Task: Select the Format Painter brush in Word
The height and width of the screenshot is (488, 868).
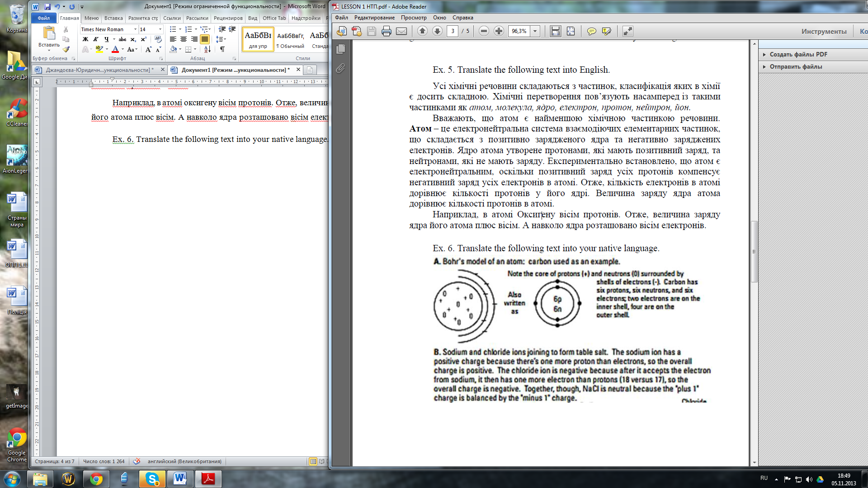Action: (66, 49)
